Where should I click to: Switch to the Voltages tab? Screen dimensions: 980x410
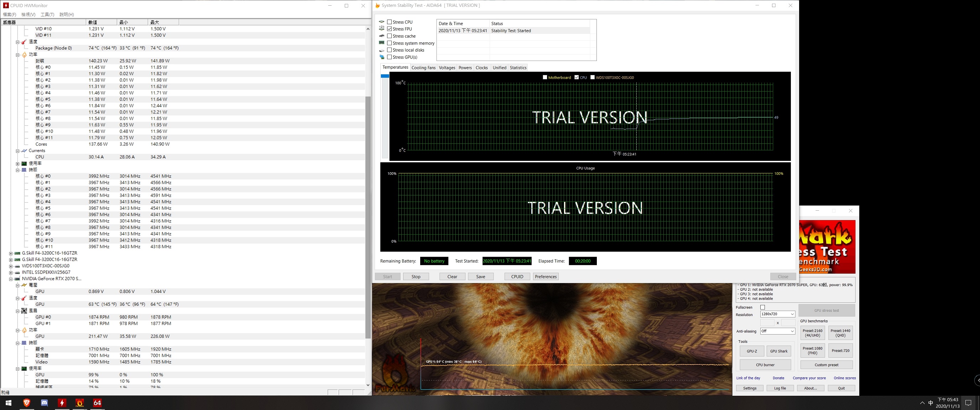pos(447,68)
